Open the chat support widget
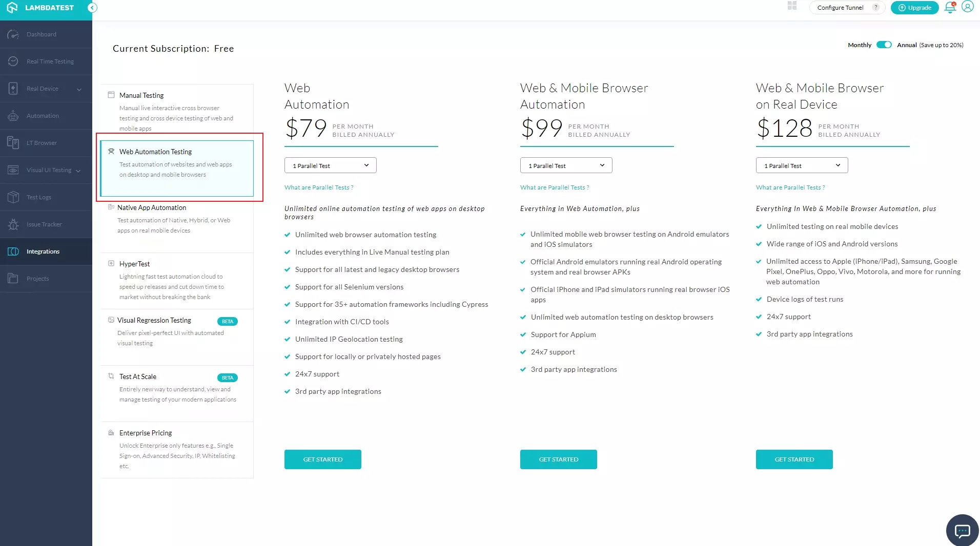980x546 pixels. [x=962, y=530]
